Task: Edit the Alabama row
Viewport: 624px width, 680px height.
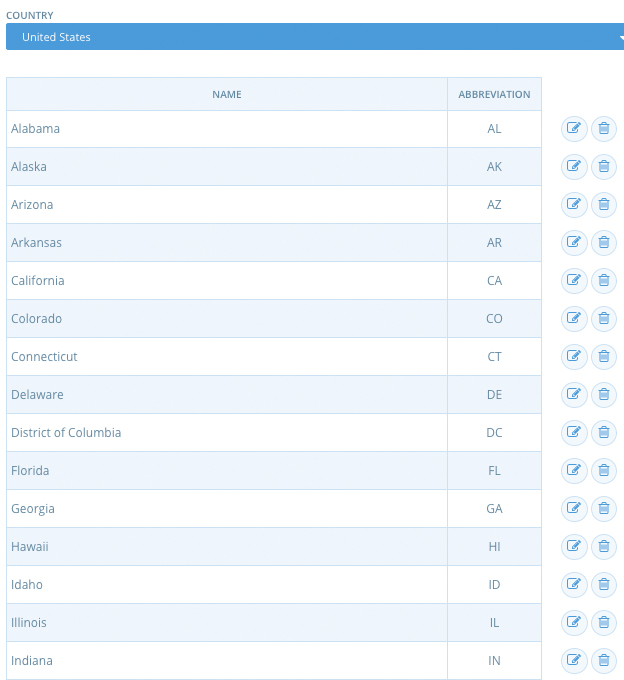Action: (x=574, y=129)
